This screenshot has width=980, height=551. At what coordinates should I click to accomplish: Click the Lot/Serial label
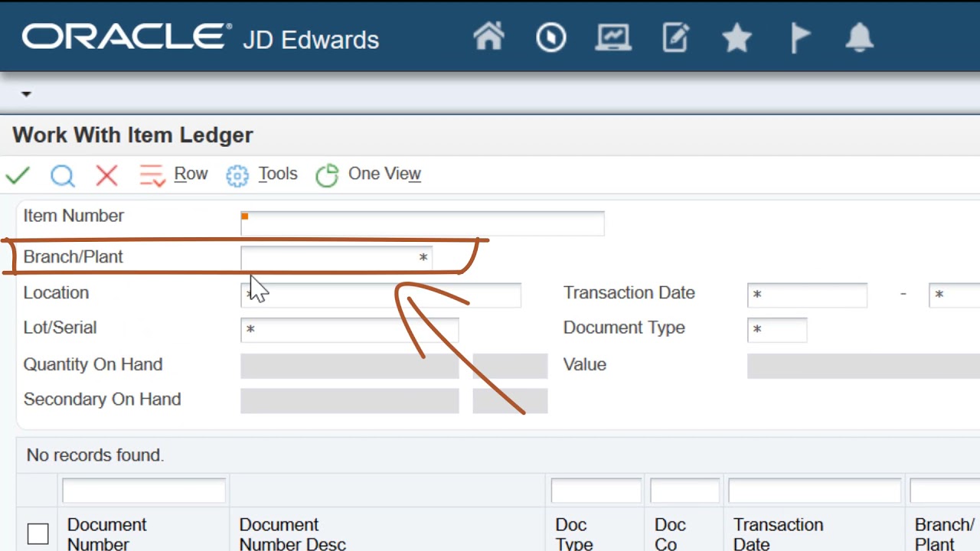(60, 328)
